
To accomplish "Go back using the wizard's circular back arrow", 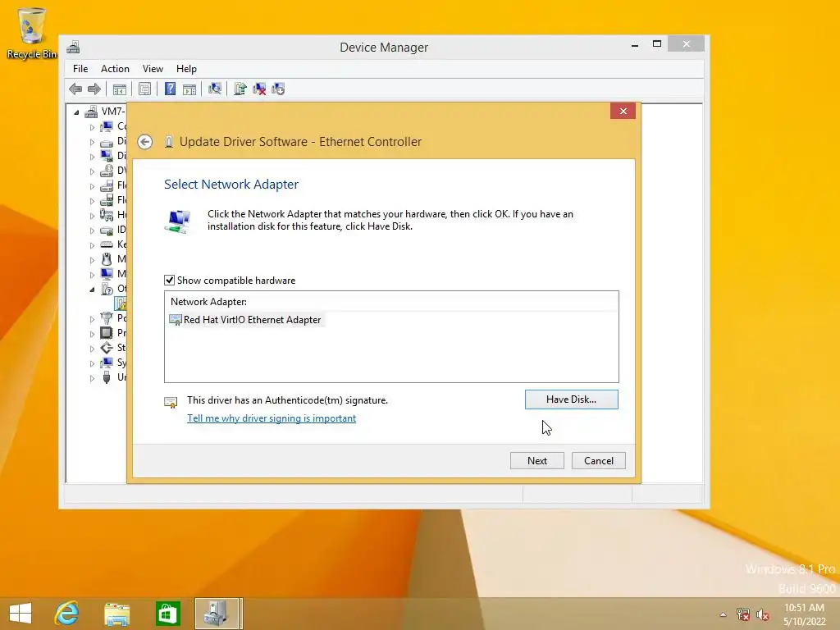I will click(144, 142).
